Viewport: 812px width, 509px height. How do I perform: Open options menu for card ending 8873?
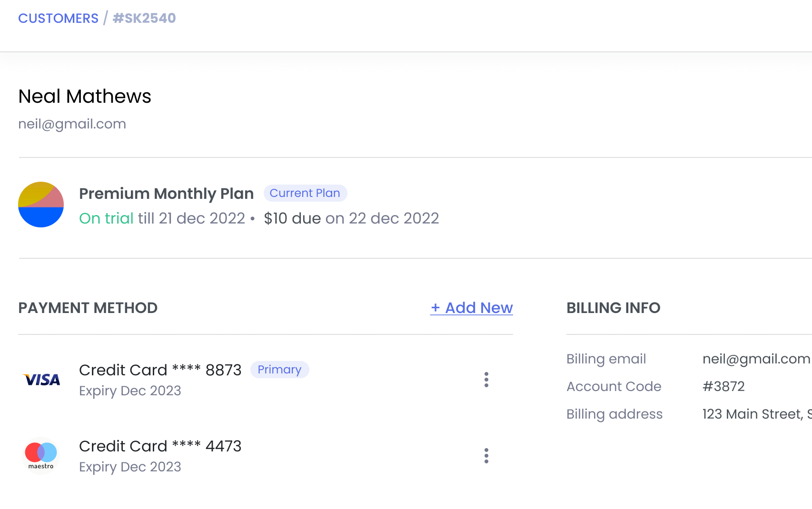click(x=486, y=380)
